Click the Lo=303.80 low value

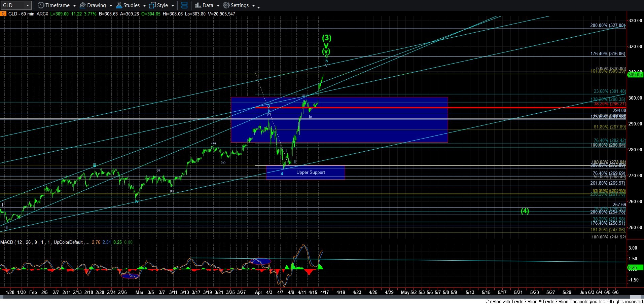pyautogui.click(x=195, y=14)
